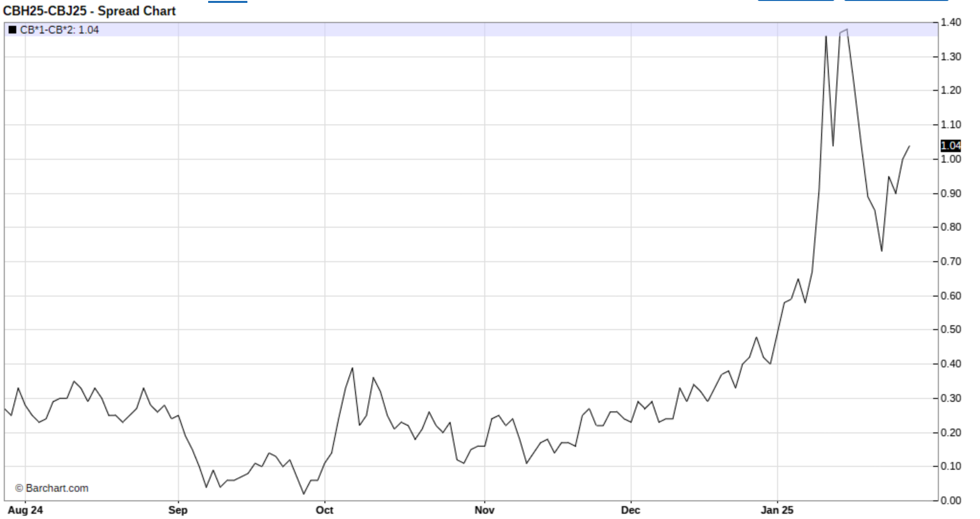Click the late January low near 0.73

tap(881, 251)
